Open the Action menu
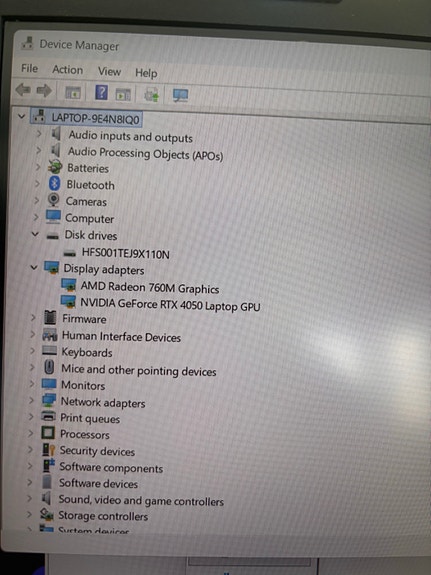Screen dimensions: 431x575 coord(67,70)
